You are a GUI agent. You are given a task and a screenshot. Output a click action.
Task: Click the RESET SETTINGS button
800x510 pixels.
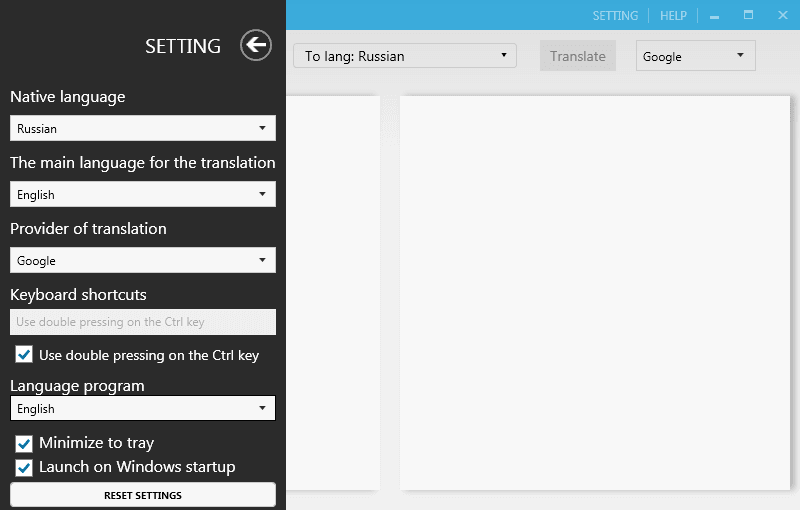tap(143, 495)
